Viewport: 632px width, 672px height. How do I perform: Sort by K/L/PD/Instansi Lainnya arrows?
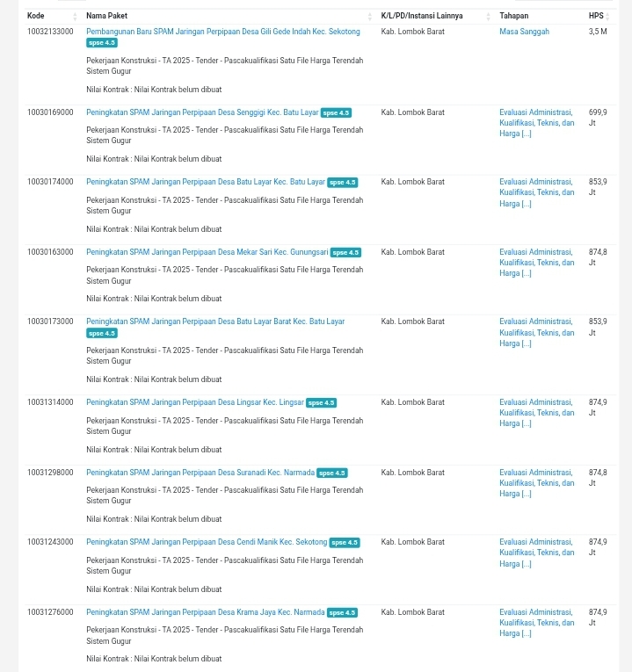(x=488, y=16)
